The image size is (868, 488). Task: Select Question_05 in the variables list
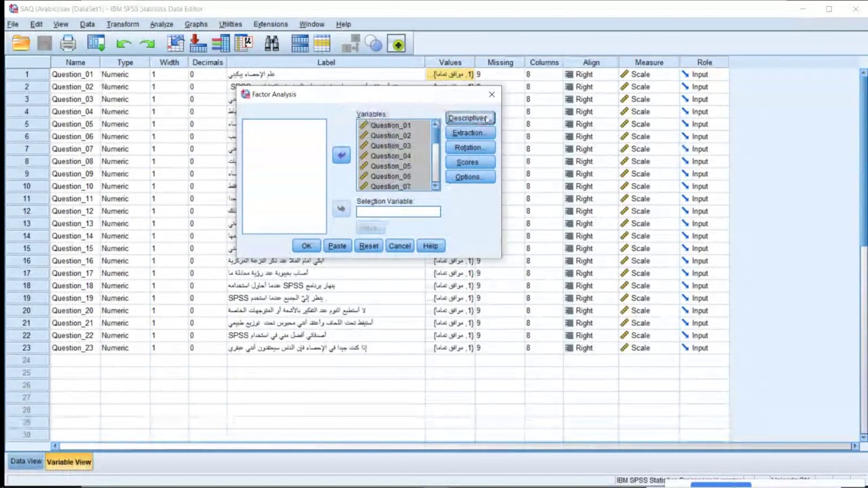pos(390,166)
